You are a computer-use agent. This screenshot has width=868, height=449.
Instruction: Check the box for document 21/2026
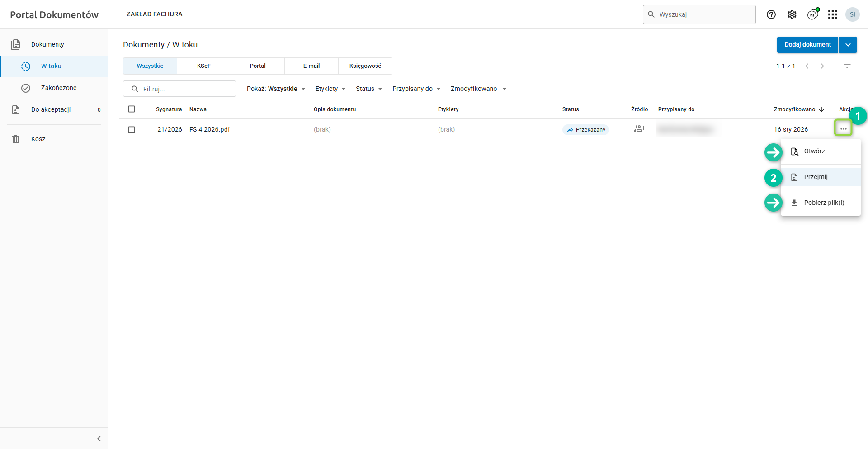[132, 130]
